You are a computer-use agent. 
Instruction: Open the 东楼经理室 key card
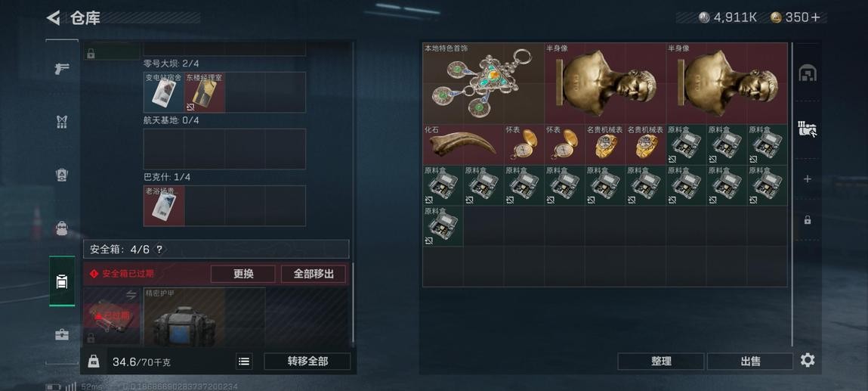point(205,92)
